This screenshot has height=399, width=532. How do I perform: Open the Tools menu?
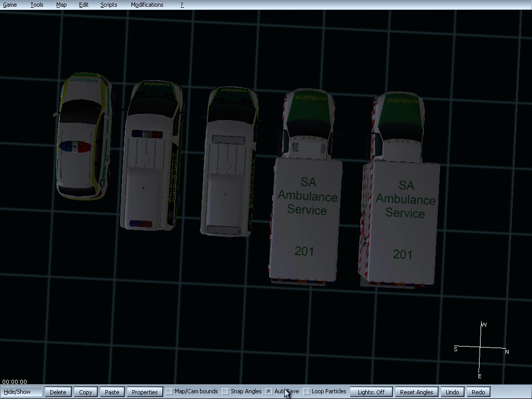pos(37,5)
